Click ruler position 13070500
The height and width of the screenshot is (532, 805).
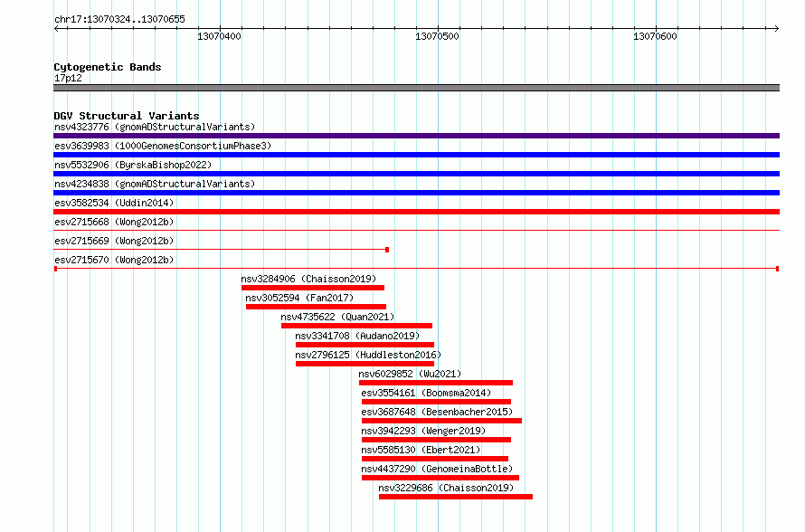[438, 36]
